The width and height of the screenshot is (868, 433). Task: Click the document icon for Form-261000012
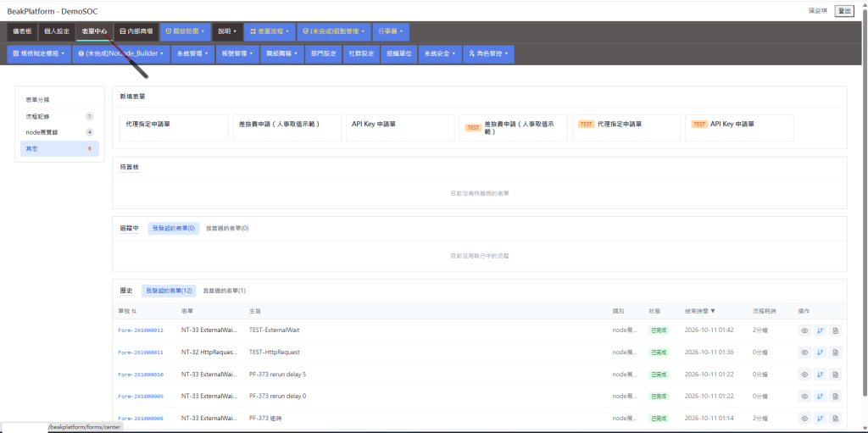[835, 330]
